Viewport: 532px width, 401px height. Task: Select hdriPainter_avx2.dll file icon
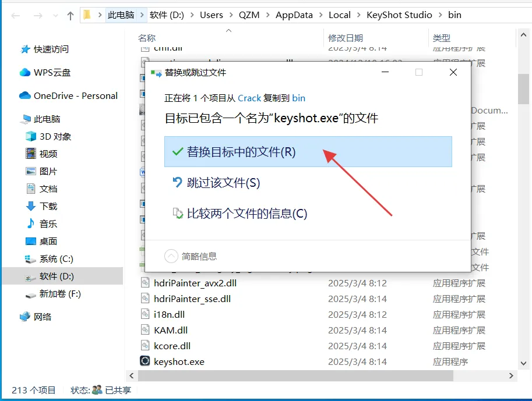point(145,282)
